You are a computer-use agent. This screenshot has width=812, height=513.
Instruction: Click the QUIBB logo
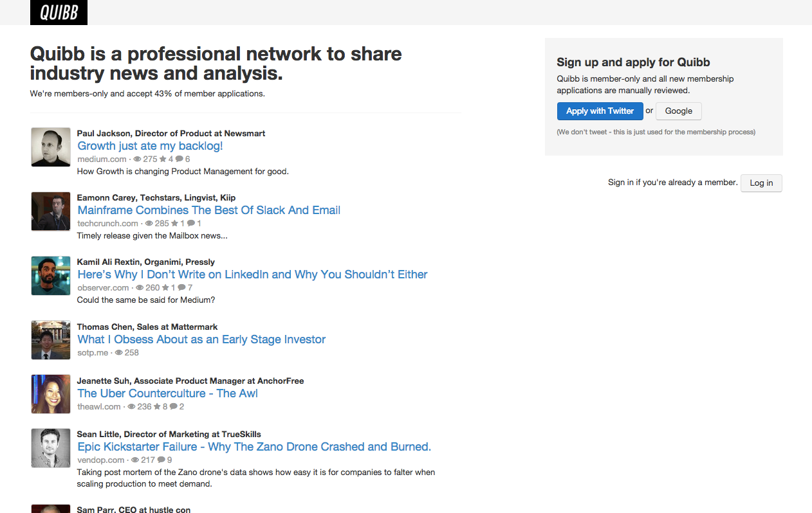click(x=59, y=12)
